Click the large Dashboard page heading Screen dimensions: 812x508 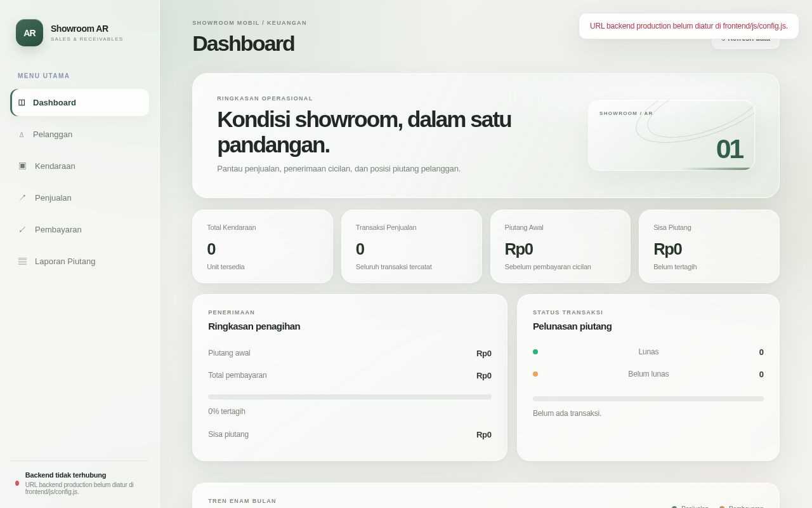pyautogui.click(x=244, y=44)
